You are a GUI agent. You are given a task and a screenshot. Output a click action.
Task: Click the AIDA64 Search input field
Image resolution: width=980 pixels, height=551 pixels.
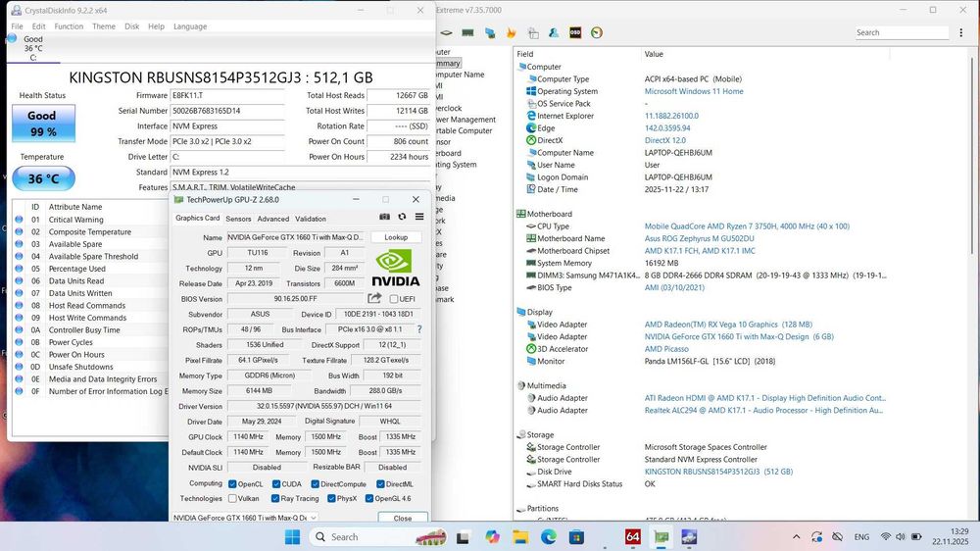click(x=902, y=32)
